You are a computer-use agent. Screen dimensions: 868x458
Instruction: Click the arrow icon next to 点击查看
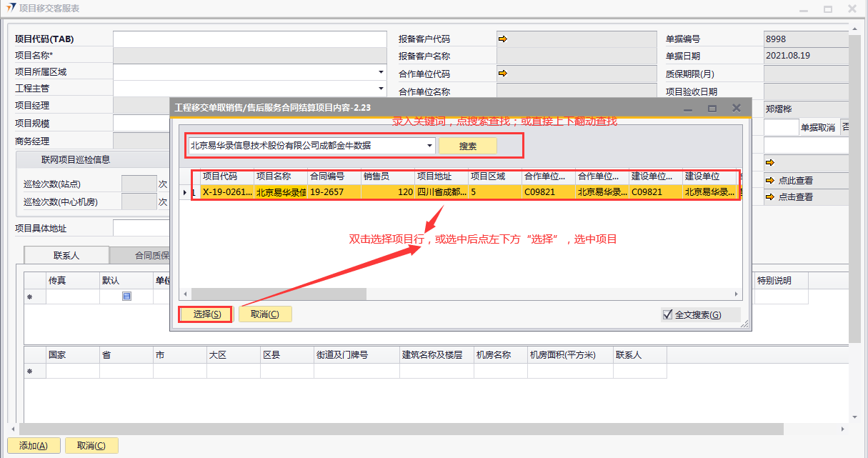tap(770, 196)
